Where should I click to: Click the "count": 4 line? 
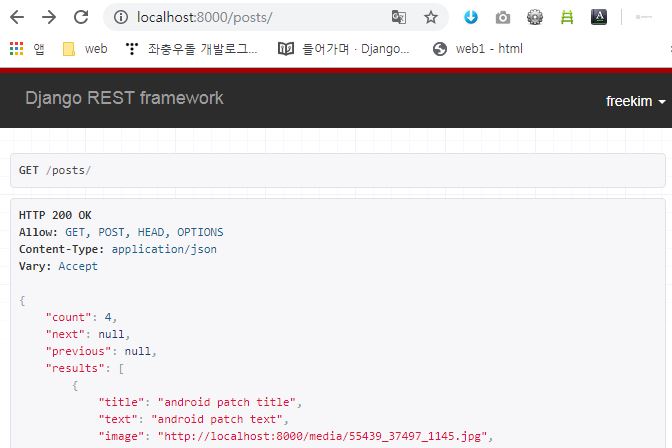[81, 317]
